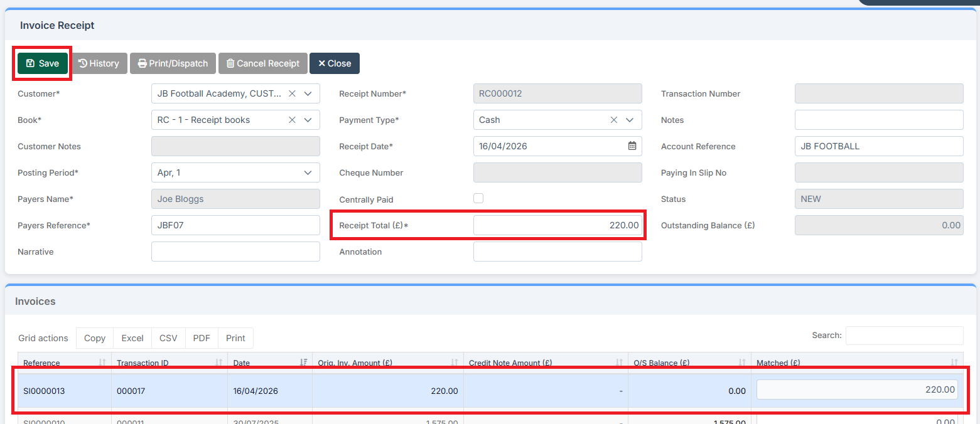Viewport: 980px width, 424px height.
Task: Expand the Customer dropdown arrow
Action: [308, 93]
